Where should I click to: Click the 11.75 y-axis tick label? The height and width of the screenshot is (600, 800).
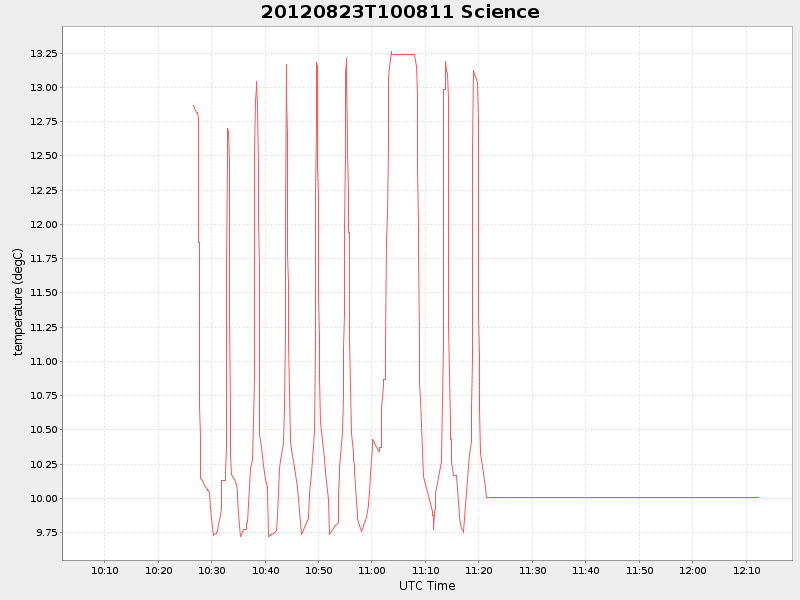coord(43,259)
